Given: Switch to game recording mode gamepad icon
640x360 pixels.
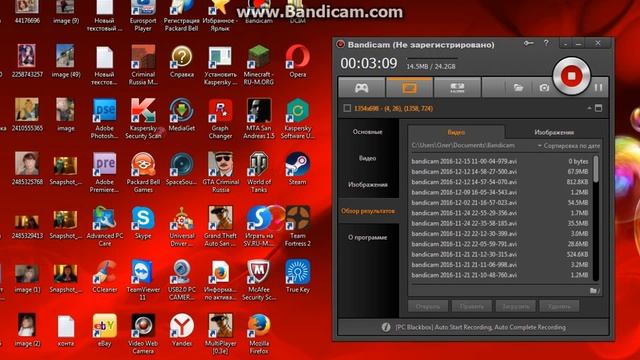Looking at the screenshot, I should point(362,87).
